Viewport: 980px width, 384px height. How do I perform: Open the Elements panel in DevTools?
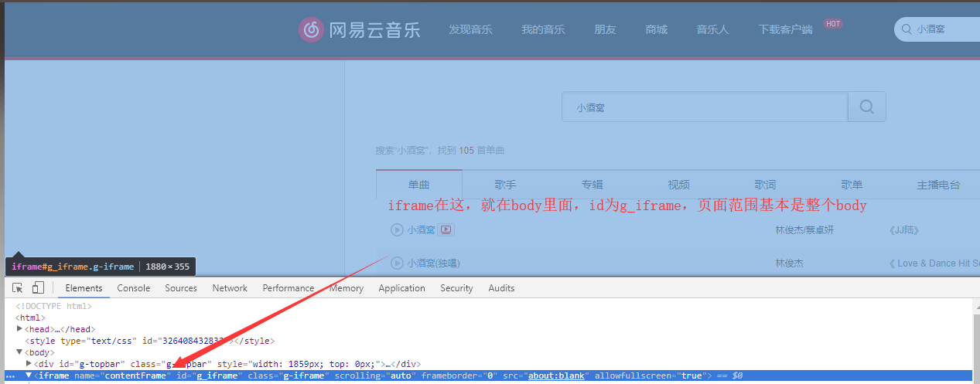(84, 288)
